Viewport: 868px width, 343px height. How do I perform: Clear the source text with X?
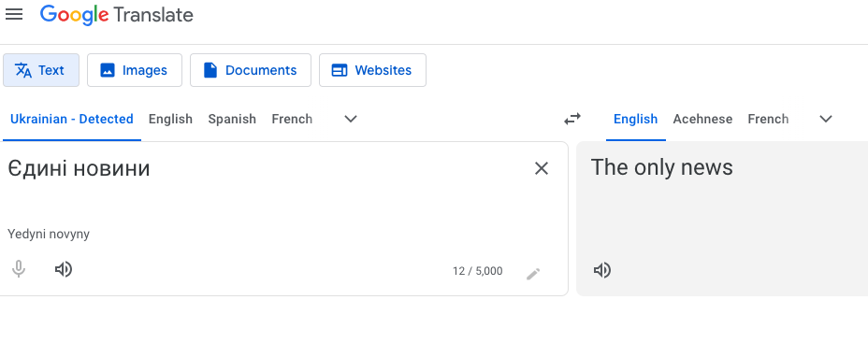pos(542,168)
